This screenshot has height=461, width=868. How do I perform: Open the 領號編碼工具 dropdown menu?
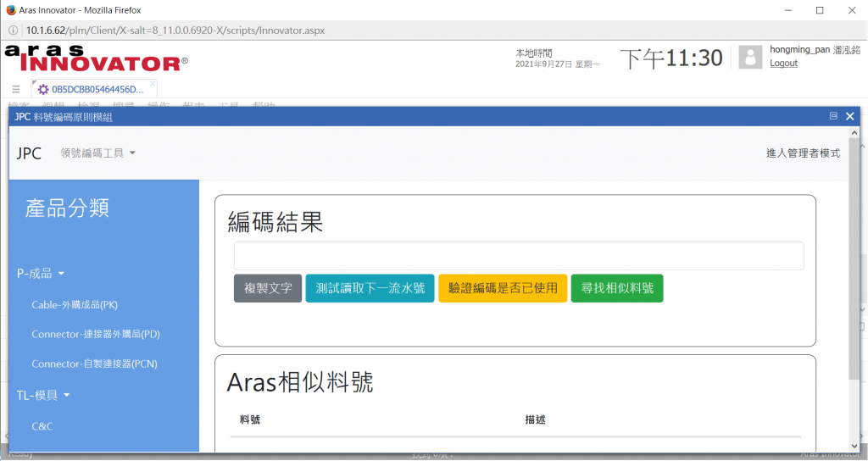[98, 153]
